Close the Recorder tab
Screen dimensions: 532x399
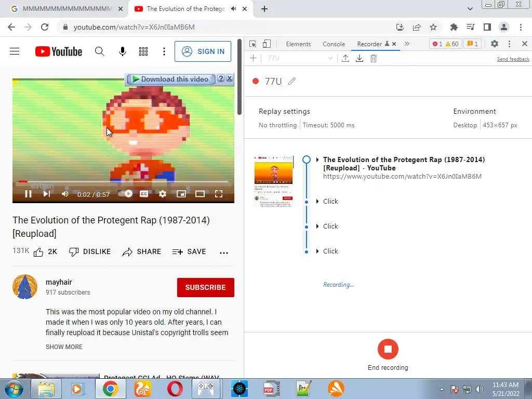pos(394,44)
